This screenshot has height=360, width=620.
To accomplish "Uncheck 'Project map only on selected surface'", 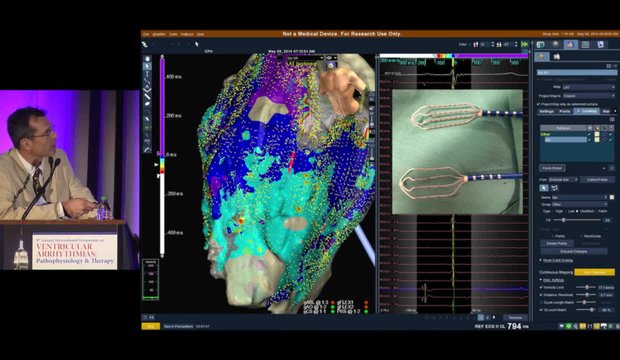I will coord(539,104).
